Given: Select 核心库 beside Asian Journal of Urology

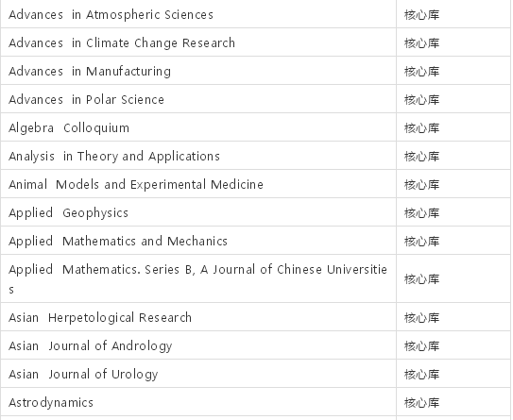Looking at the screenshot, I should click(421, 375).
